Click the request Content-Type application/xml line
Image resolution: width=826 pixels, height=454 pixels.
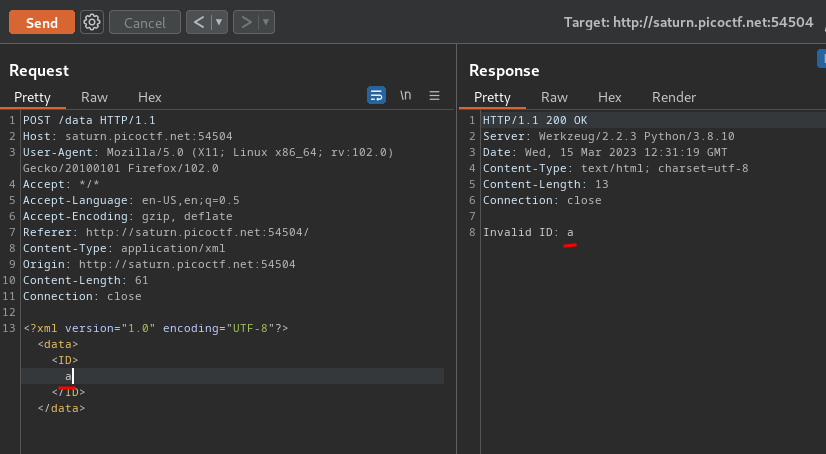click(x=124, y=248)
